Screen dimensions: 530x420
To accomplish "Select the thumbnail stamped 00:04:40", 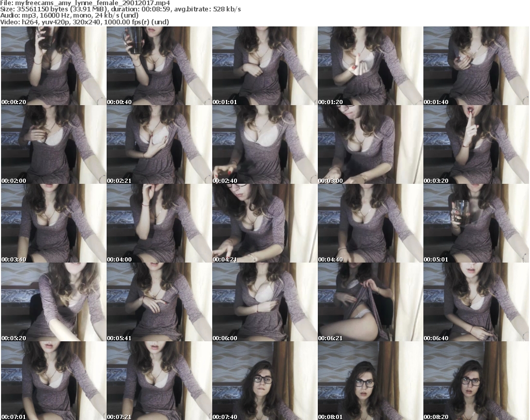I will [x=371, y=223].
